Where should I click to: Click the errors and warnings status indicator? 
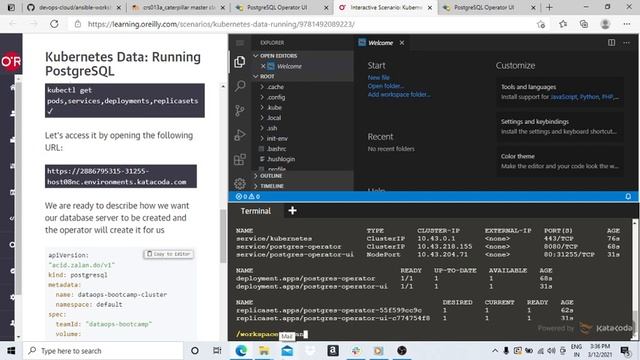248,196
